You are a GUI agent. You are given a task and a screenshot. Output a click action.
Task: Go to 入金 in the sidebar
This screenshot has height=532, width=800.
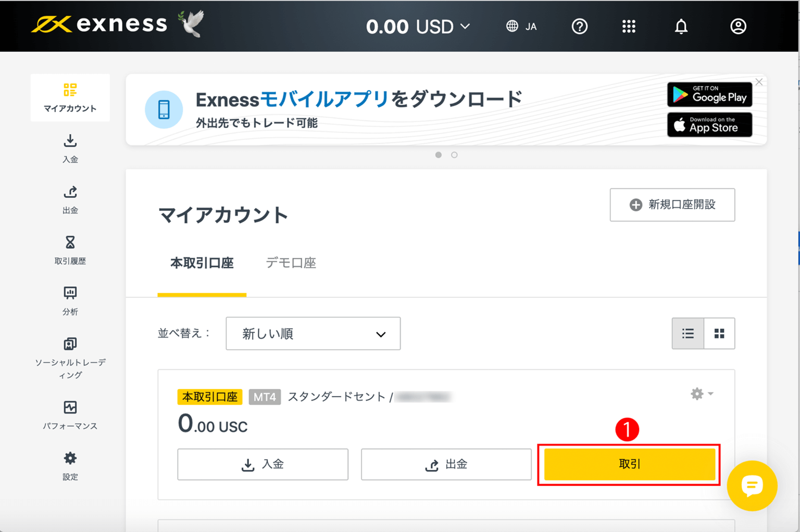(70, 148)
